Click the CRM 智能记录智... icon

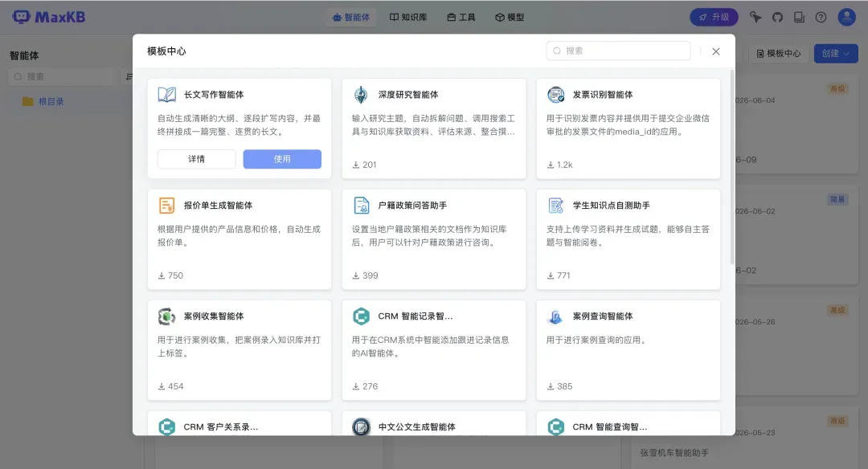point(361,316)
